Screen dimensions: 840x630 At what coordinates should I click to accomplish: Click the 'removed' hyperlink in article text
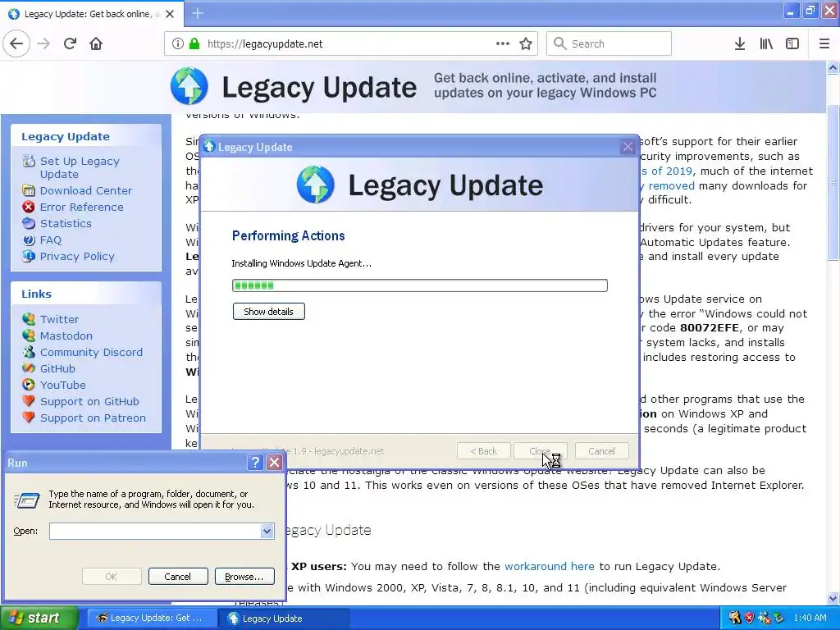[671, 185]
